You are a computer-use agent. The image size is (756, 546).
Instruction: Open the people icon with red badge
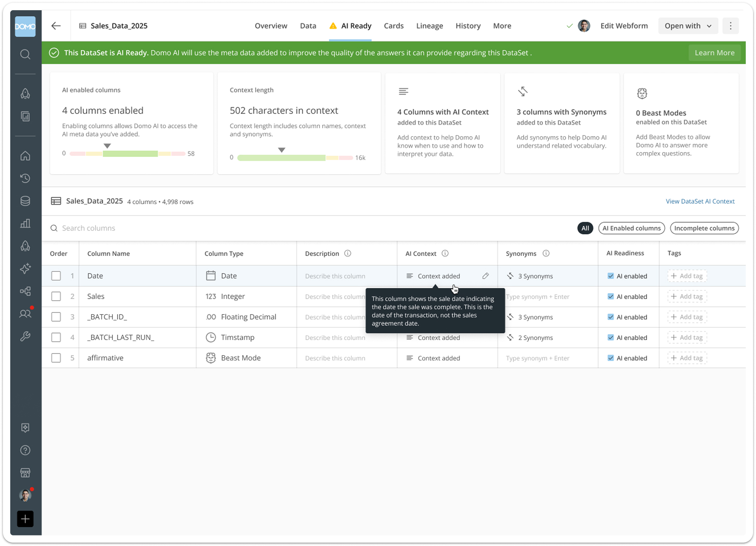(x=25, y=313)
